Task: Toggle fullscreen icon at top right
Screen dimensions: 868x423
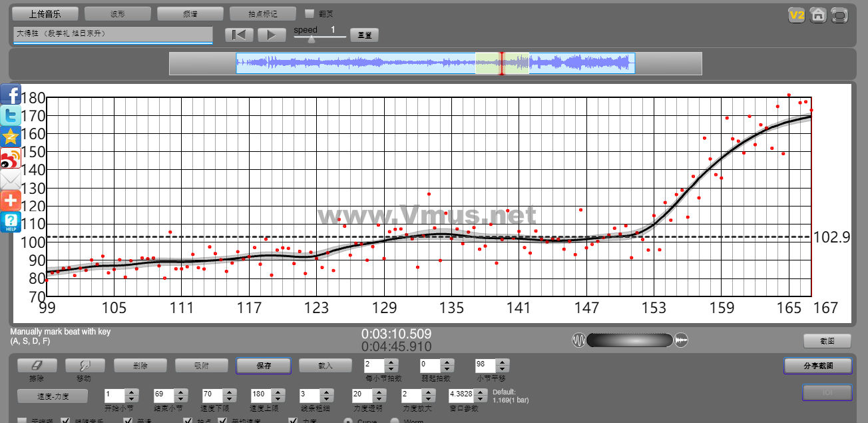Action: click(x=840, y=15)
